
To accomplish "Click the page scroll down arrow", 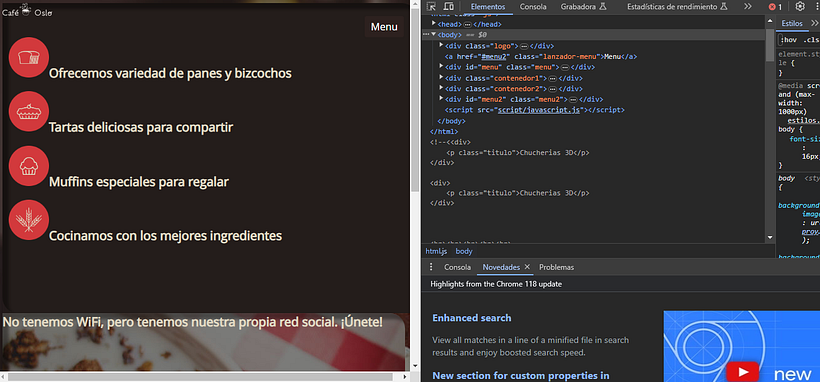I will click(x=415, y=366).
